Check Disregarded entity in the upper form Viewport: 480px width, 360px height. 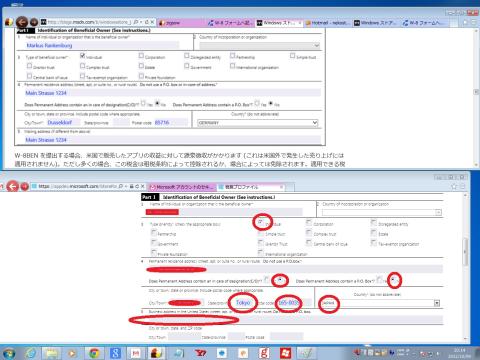pyautogui.click(x=187, y=56)
